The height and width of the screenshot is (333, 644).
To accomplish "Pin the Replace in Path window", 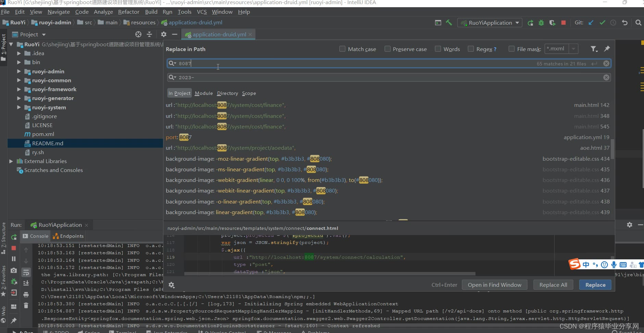I will [x=607, y=49].
